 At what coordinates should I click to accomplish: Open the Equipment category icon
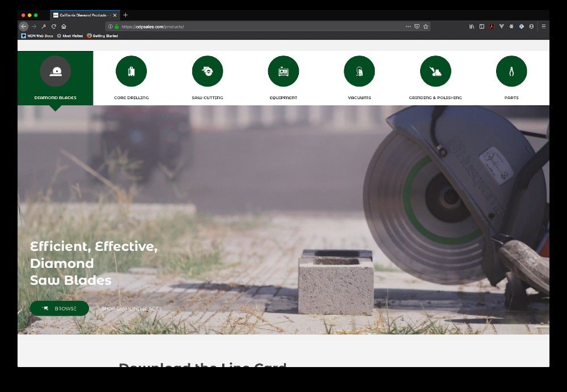pos(283,71)
